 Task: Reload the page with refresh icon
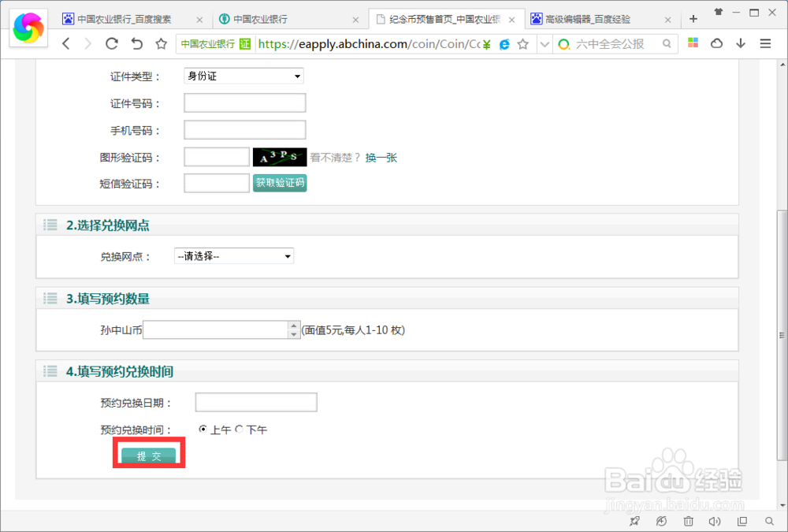pos(112,44)
